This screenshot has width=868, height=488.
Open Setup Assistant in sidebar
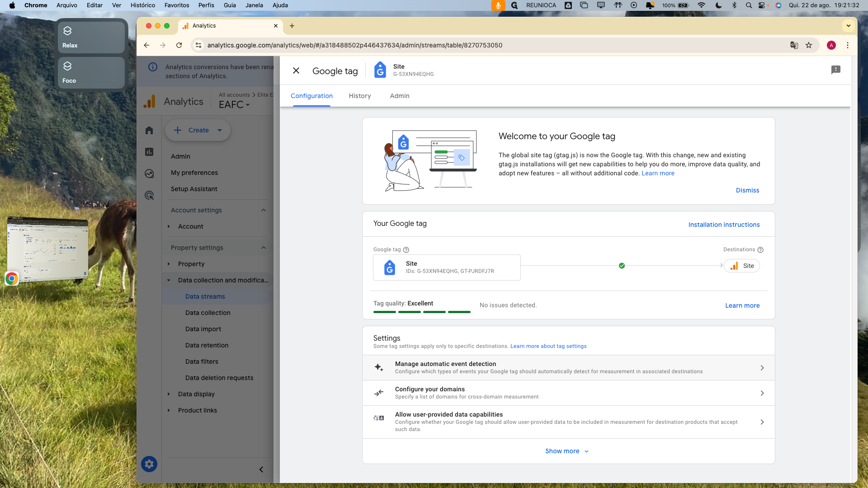[x=194, y=189]
